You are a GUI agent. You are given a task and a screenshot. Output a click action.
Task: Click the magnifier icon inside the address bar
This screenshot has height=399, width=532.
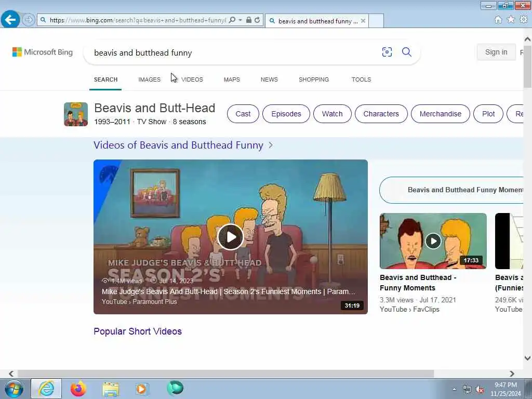pos(232,20)
